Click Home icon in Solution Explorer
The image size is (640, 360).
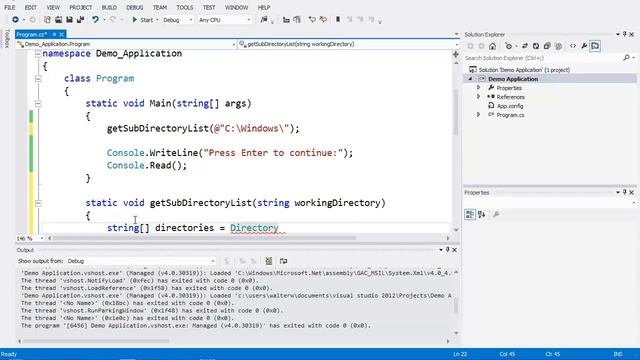(x=493, y=46)
